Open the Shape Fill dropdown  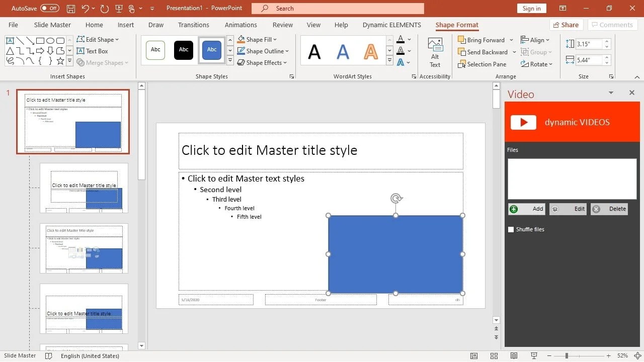257,39
